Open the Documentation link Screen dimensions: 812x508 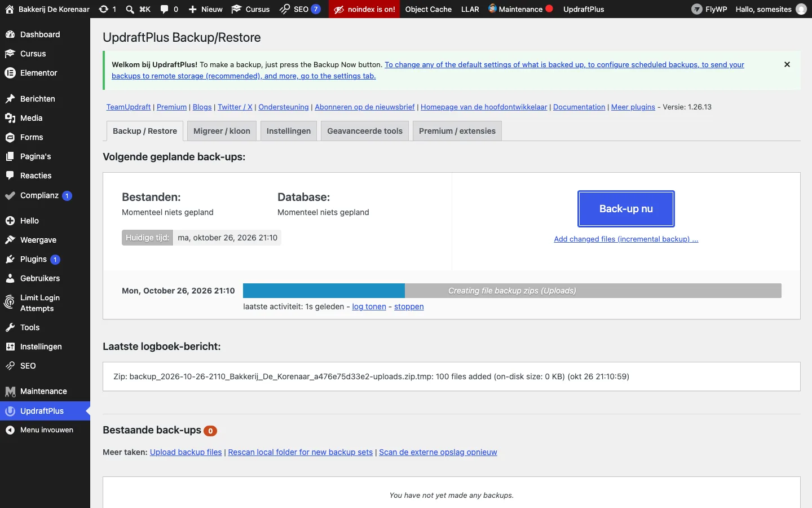tap(579, 107)
